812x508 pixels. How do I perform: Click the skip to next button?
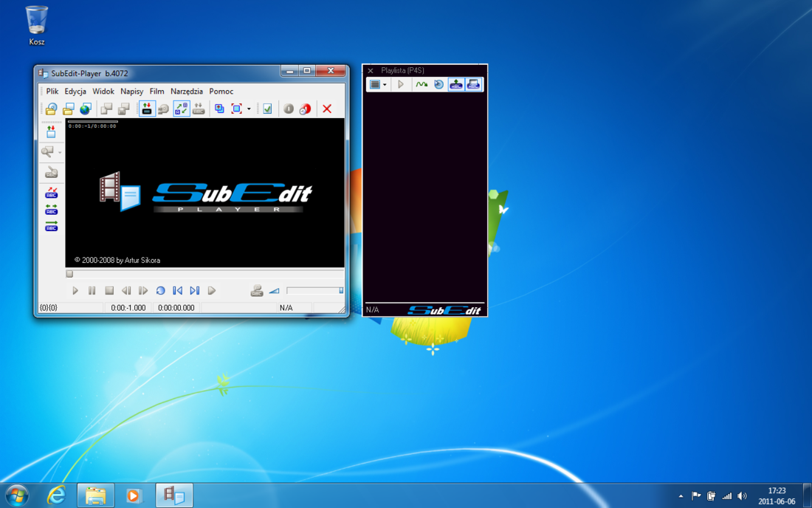[195, 291]
